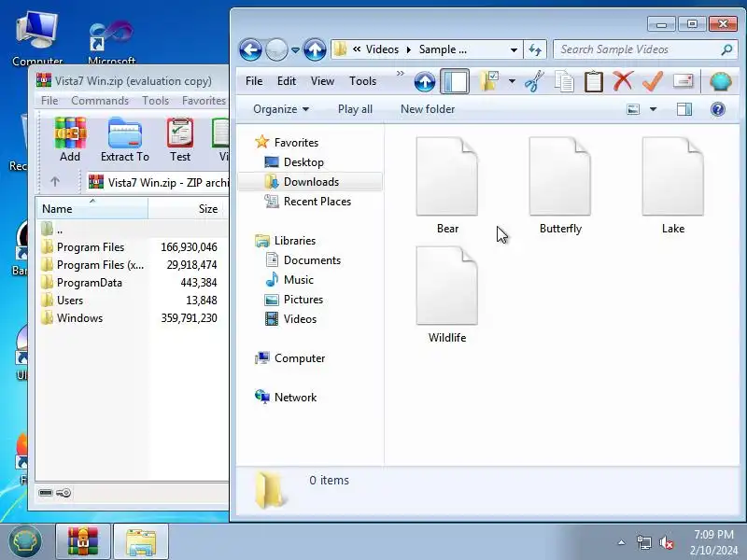The image size is (747, 560).
Task: Click the Start button on taskbar
Action: click(x=25, y=541)
